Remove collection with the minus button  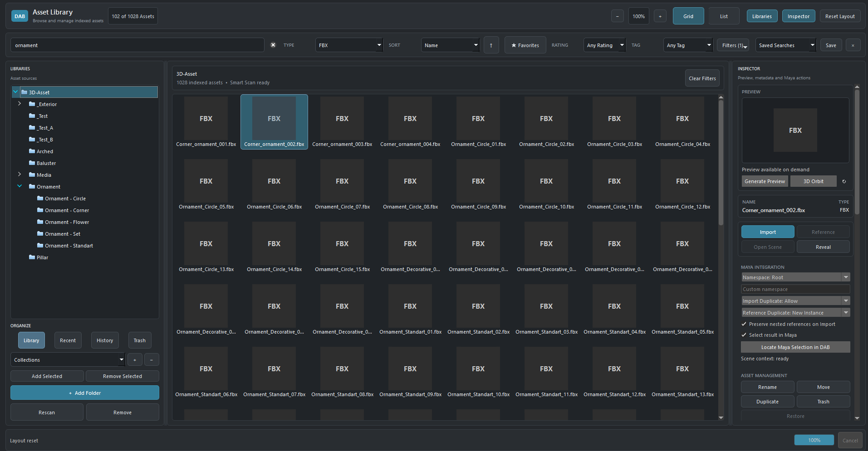pyautogui.click(x=152, y=360)
